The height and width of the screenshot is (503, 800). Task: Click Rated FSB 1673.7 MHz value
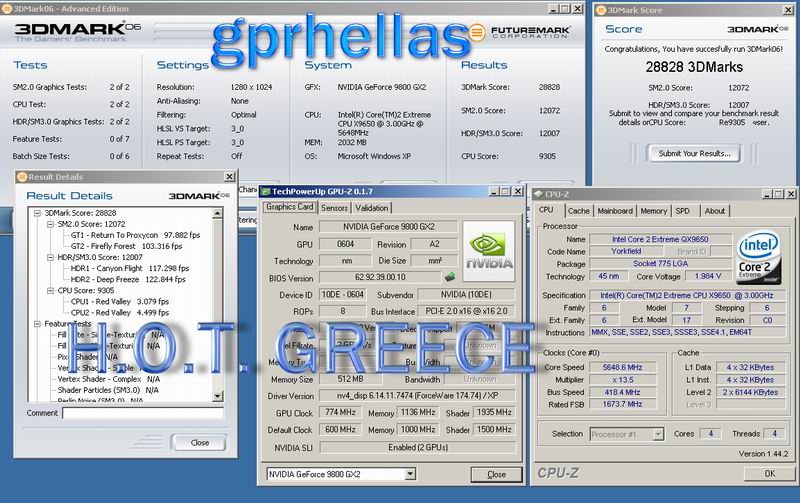click(x=622, y=404)
